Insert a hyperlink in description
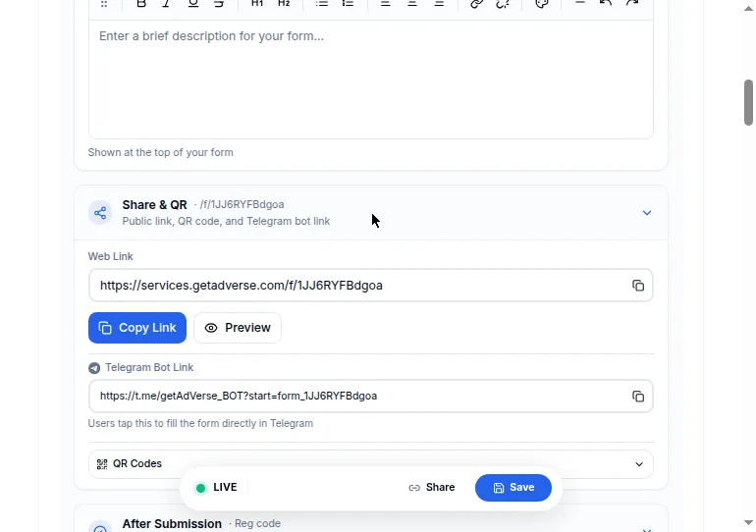Image resolution: width=756 pixels, height=532 pixels. [x=476, y=4]
